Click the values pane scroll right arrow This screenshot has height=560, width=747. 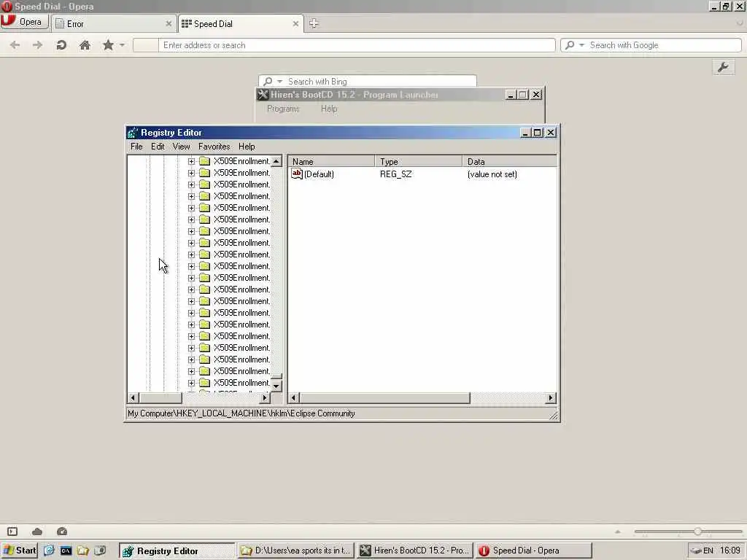tap(551, 397)
